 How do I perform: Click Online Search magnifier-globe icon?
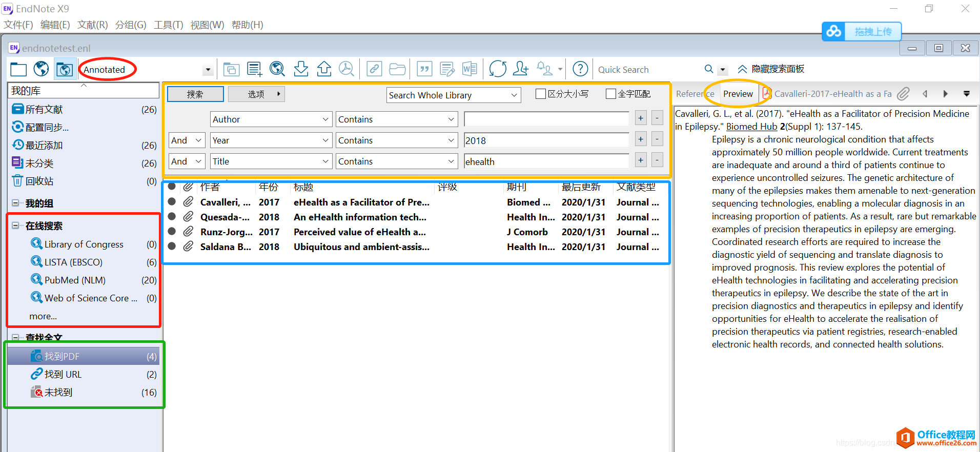[x=277, y=69]
